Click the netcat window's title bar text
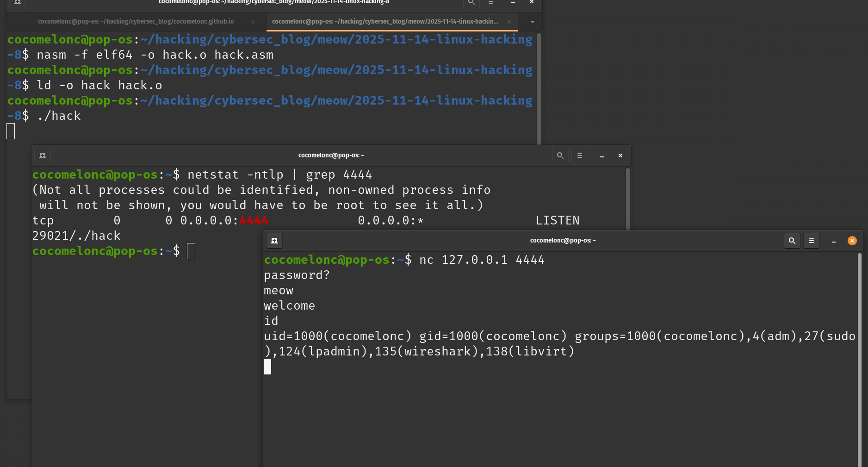868x467 pixels. tap(563, 241)
